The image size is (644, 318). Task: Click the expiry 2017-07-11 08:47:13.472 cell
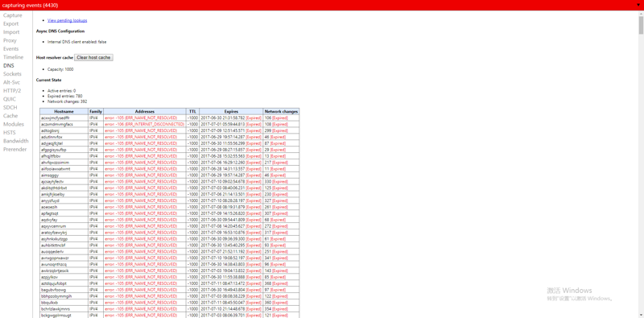pos(231,283)
